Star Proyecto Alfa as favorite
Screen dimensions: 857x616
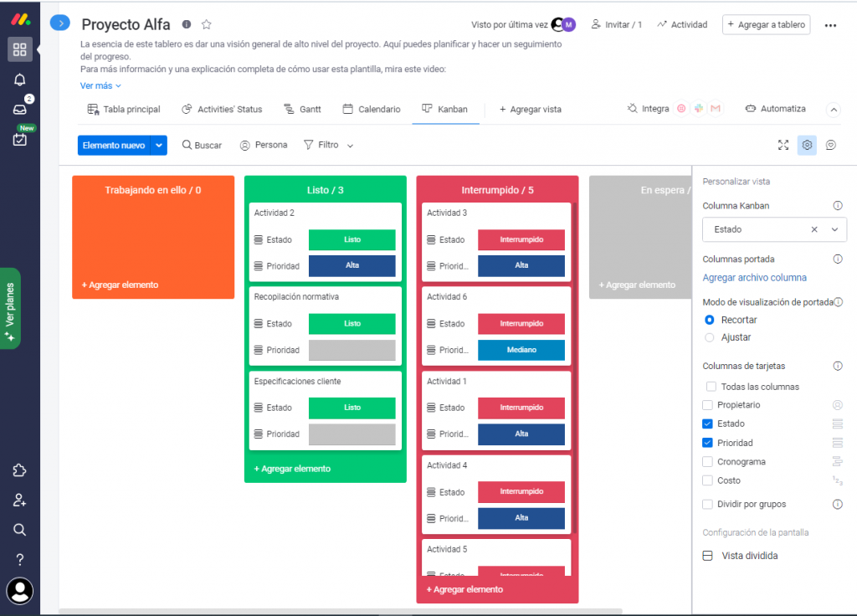207,25
